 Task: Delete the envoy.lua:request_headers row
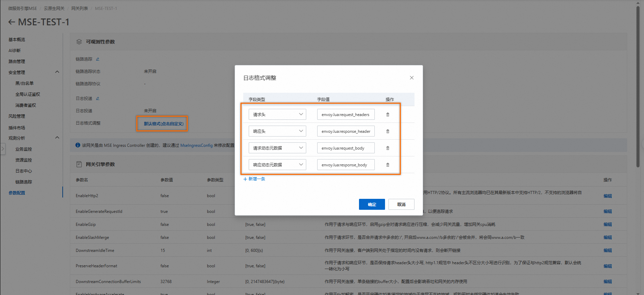[x=388, y=115]
